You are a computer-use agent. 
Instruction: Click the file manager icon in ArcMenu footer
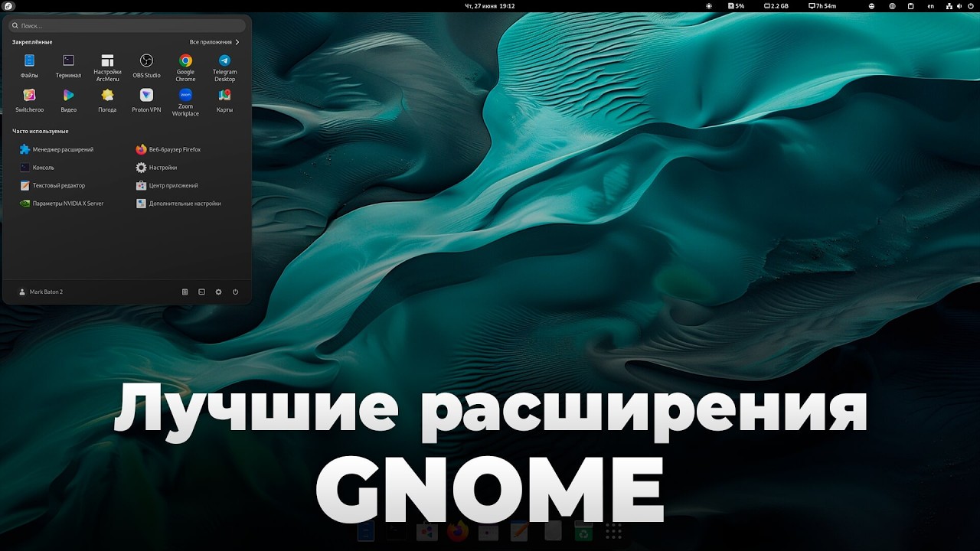185,292
